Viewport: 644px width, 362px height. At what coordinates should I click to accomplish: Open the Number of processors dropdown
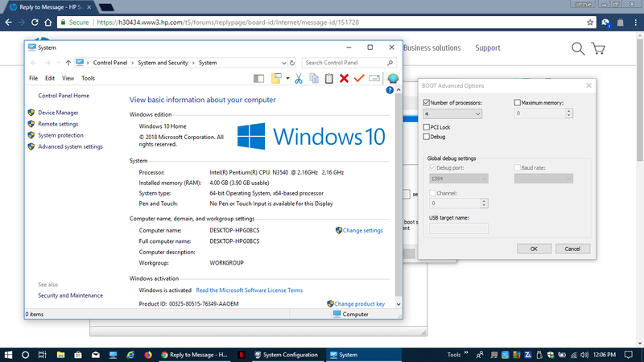[x=452, y=113]
